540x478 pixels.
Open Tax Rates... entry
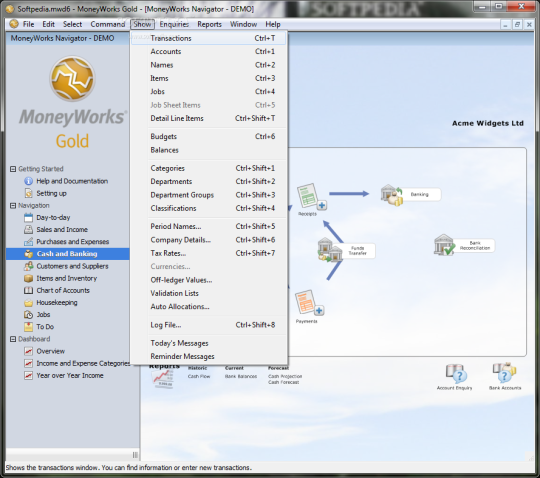pyautogui.click(x=209, y=253)
